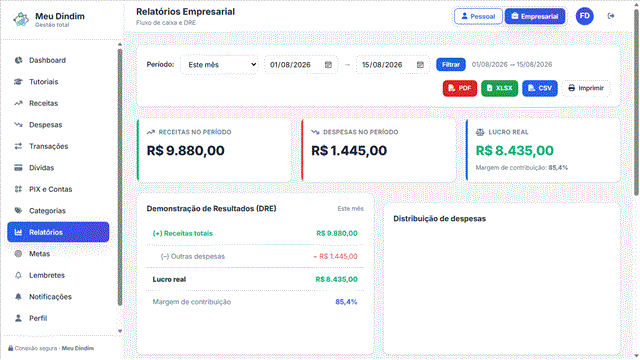Click the start date field 01/08/2026
This screenshot has width=640, height=360.
tap(301, 65)
